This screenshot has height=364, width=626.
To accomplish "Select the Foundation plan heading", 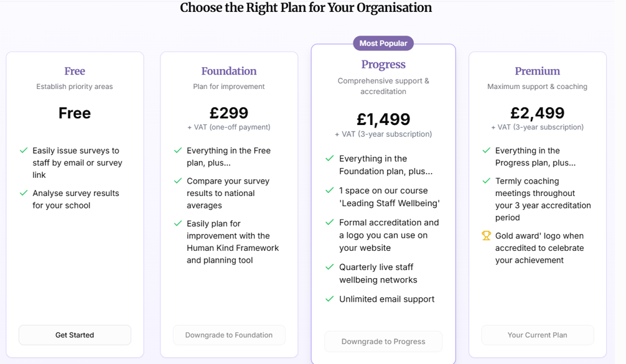I will 229,71.
